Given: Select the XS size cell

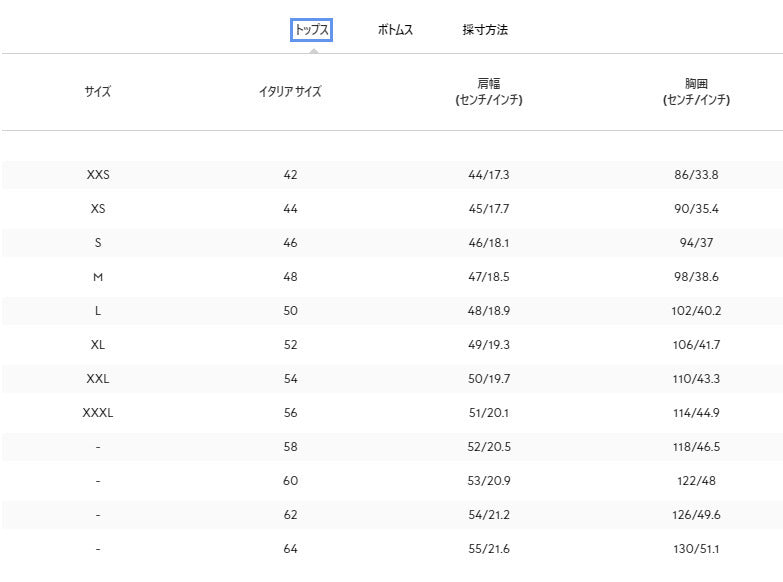Looking at the screenshot, I should click(98, 209).
